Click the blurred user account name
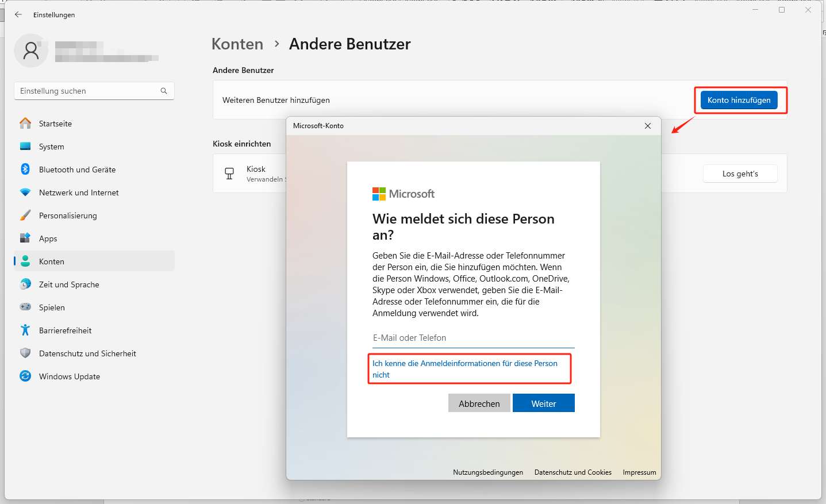 point(107,51)
